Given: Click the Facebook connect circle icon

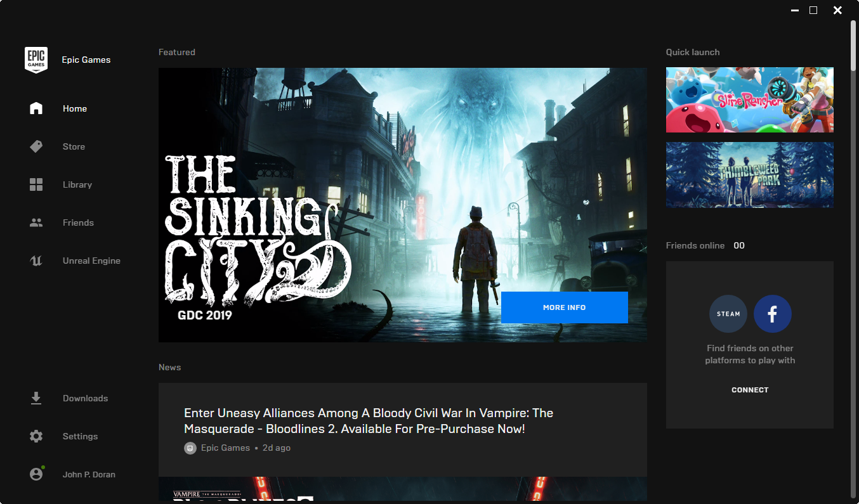Looking at the screenshot, I should (x=773, y=314).
